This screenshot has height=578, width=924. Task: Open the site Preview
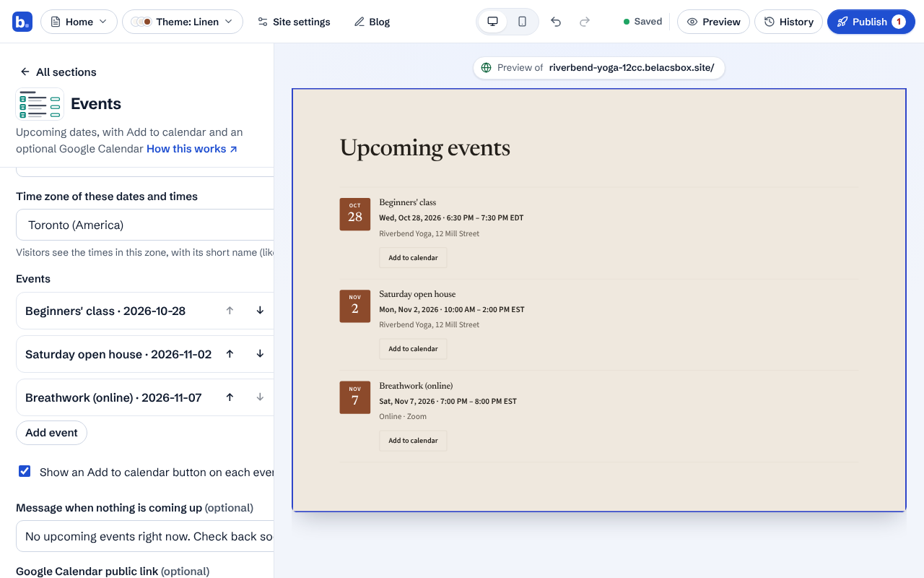click(714, 22)
